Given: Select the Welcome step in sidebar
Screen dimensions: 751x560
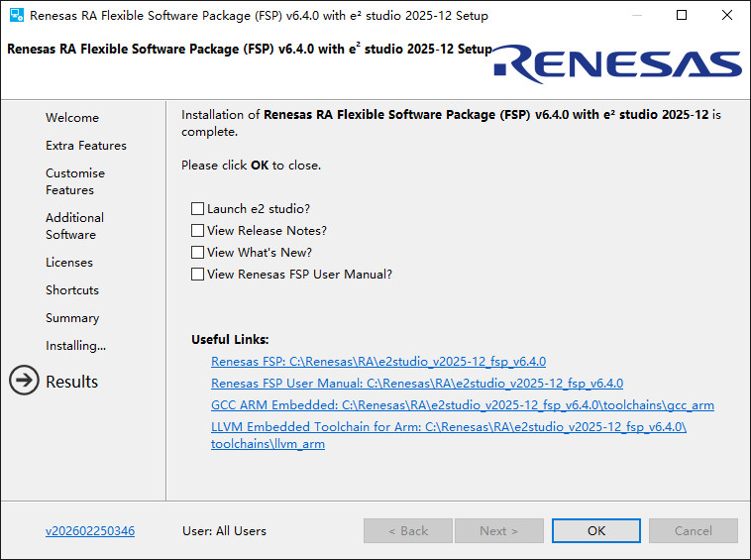Looking at the screenshot, I should click(x=72, y=118).
